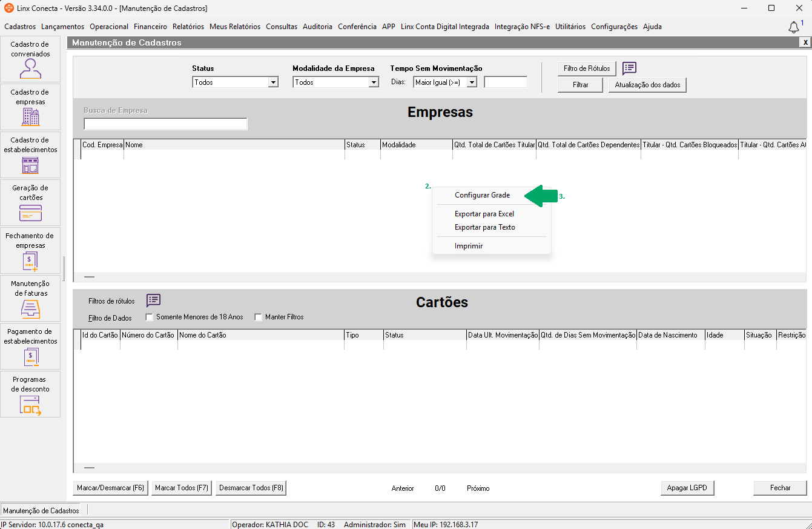Click Desmarcar Todos (F8) button

[x=251, y=488]
